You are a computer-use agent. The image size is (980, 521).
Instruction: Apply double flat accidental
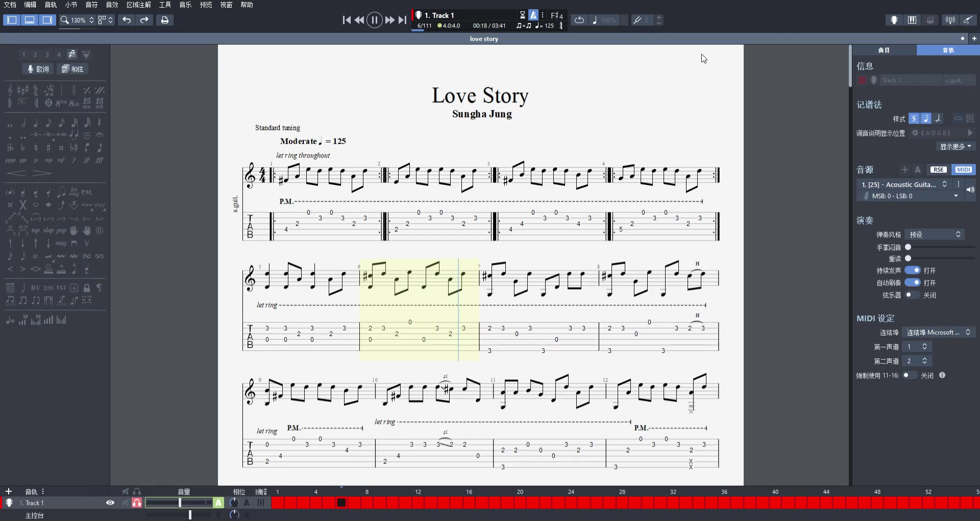(x=10, y=148)
